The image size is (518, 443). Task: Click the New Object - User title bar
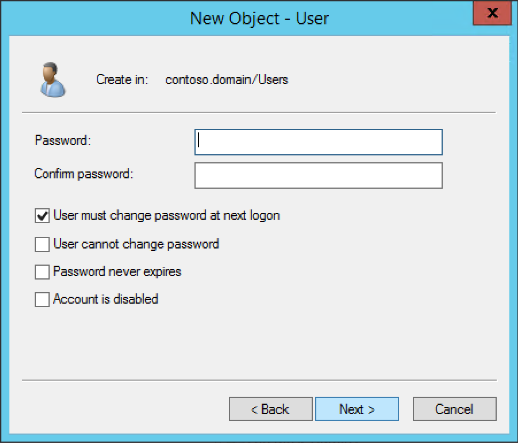[259, 18]
